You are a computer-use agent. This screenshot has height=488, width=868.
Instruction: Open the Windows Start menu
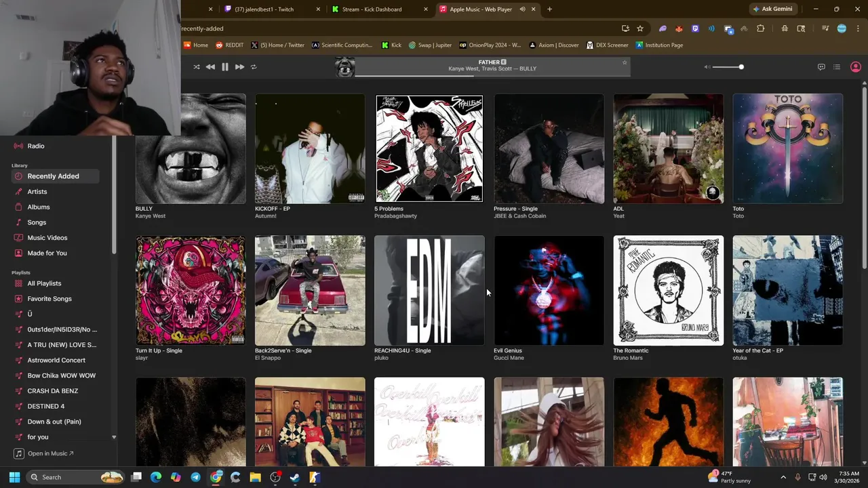pos(14,477)
